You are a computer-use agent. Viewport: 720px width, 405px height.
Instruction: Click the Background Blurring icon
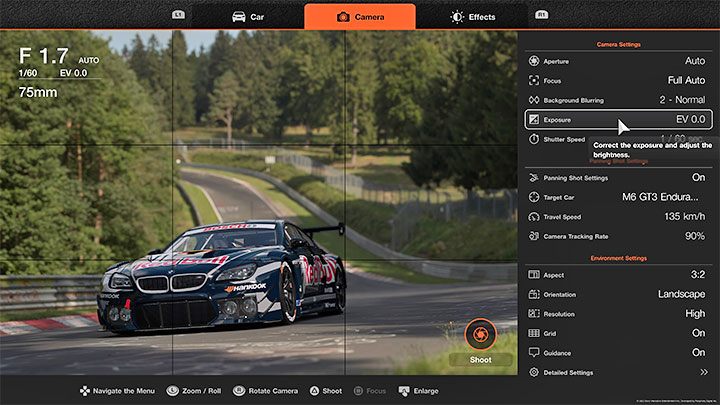(x=534, y=100)
